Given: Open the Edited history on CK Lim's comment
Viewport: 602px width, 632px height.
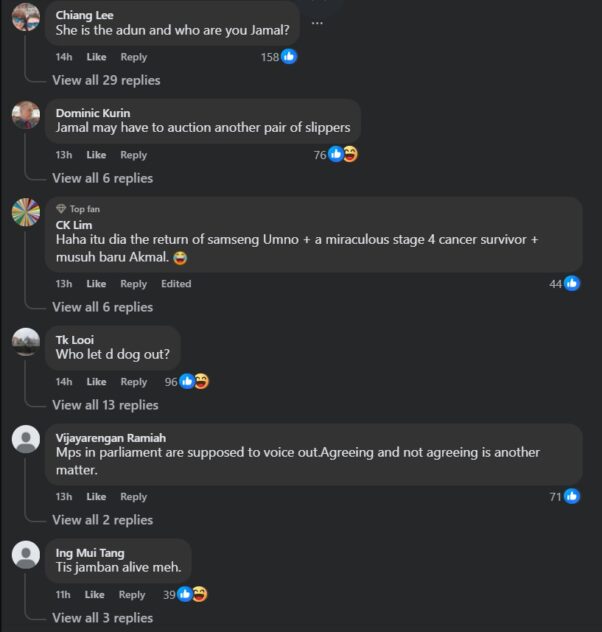Looking at the screenshot, I should [176, 284].
